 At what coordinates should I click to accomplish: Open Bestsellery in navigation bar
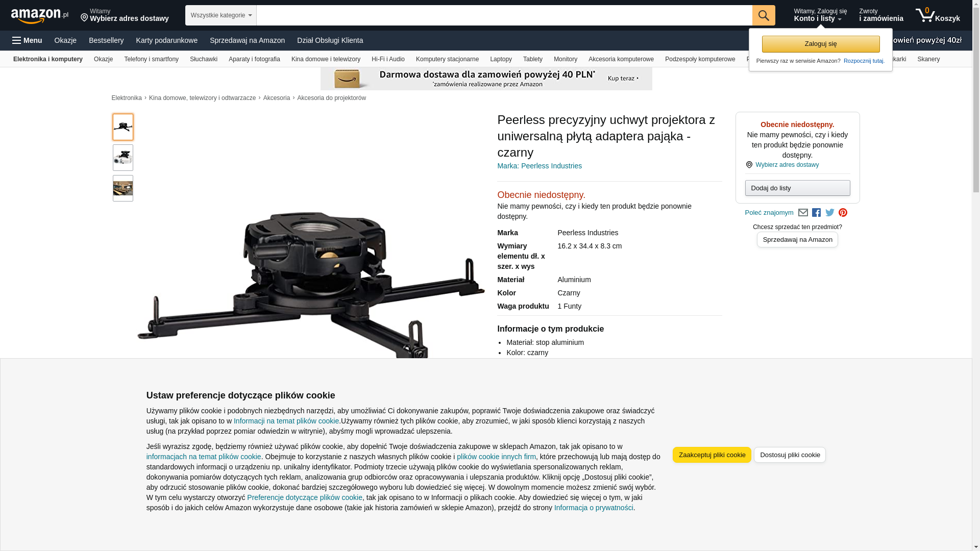pyautogui.click(x=106, y=40)
